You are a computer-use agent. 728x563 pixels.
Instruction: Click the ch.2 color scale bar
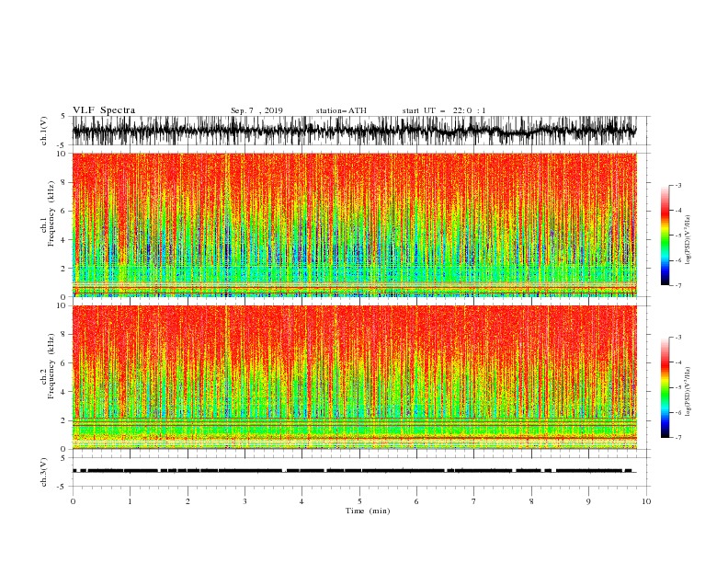tap(665, 387)
